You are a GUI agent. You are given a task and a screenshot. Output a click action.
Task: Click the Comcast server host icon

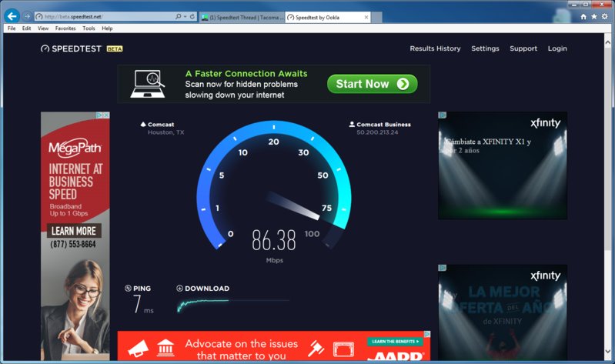(143, 125)
